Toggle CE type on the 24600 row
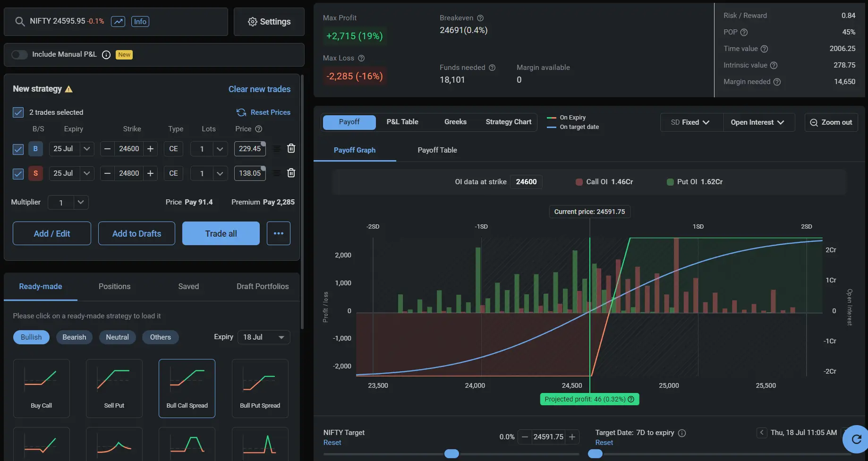This screenshot has height=461, width=868. [x=173, y=149]
